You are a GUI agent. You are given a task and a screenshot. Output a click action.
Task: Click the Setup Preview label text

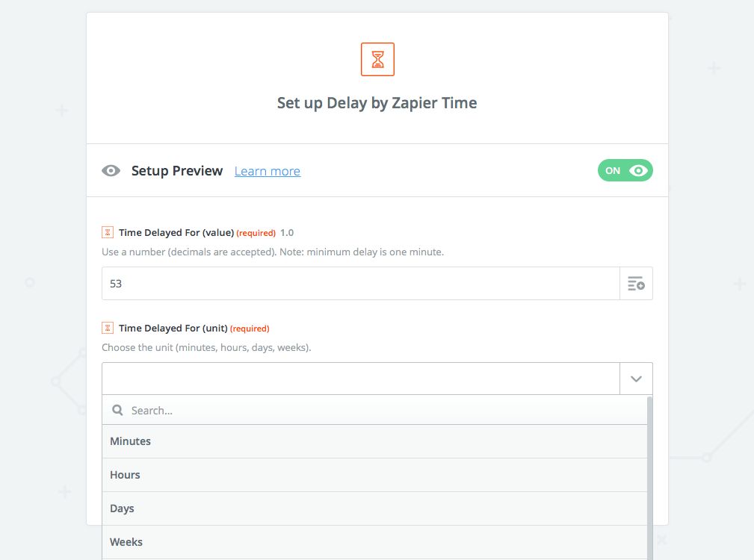click(x=177, y=171)
